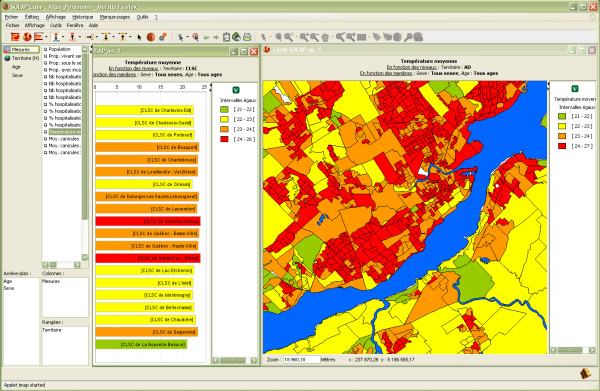This screenshot has height=391, width=600.
Task: Click the red gear settings icon in toolbar
Action: [163, 37]
